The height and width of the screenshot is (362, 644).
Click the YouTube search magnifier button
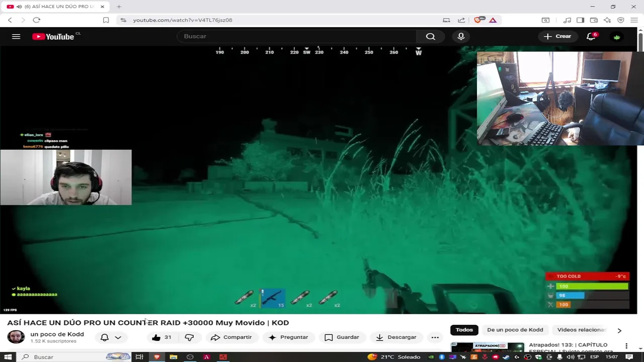[x=430, y=36]
